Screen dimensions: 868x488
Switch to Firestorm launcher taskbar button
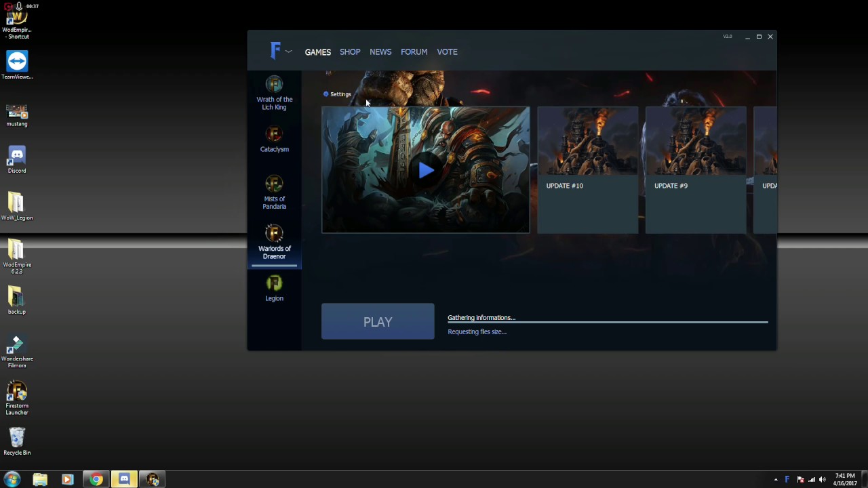(153, 479)
